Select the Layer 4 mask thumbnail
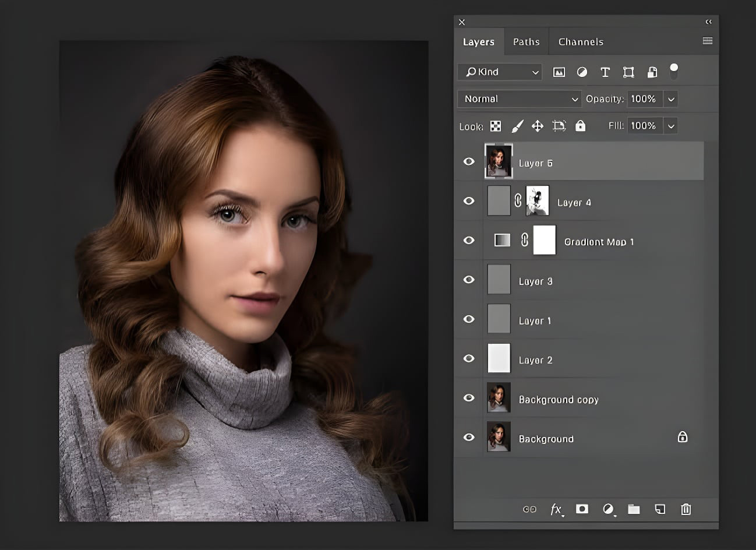The height and width of the screenshot is (550, 756). coord(538,201)
